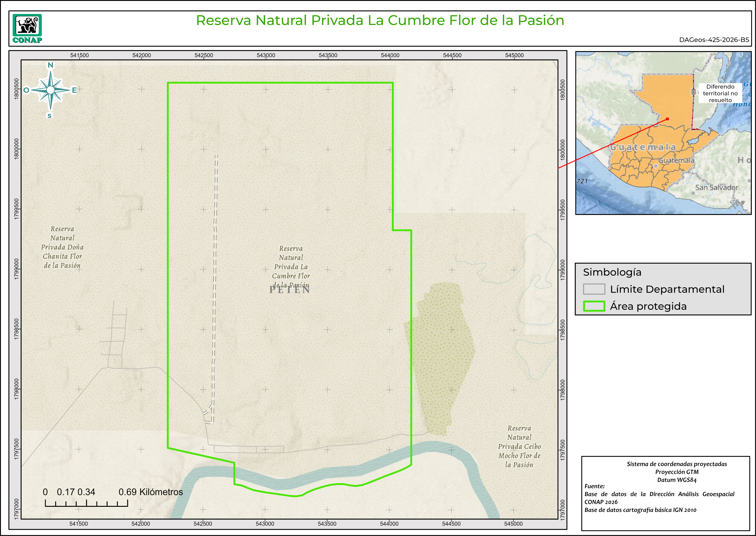Image resolution: width=756 pixels, height=536 pixels.
Task: Click the red location dot on the inset map
Action: click(667, 119)
